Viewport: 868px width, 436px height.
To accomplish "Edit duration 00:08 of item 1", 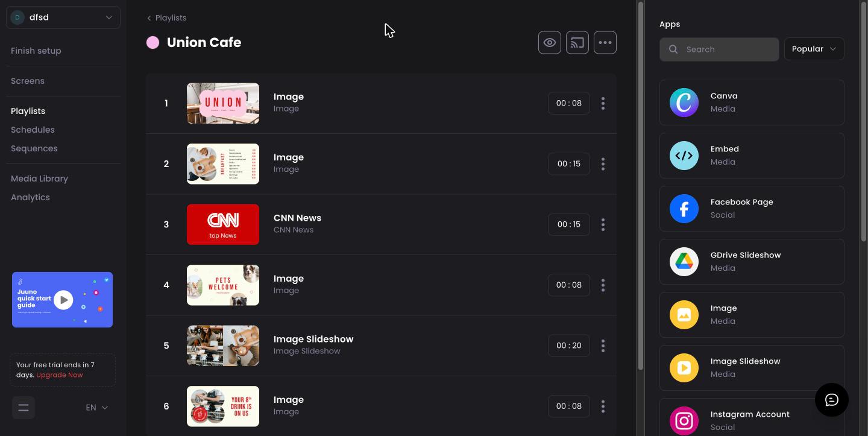I will (x=569, y=103).
